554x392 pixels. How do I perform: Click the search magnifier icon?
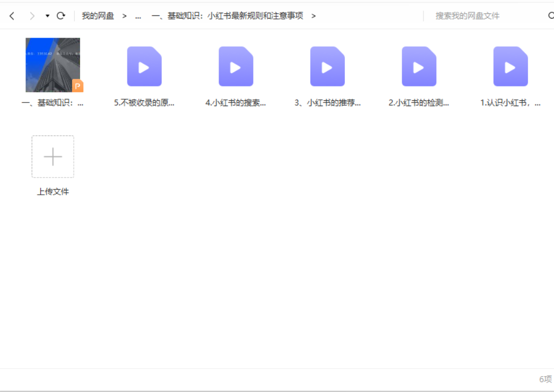pos(551,15)
